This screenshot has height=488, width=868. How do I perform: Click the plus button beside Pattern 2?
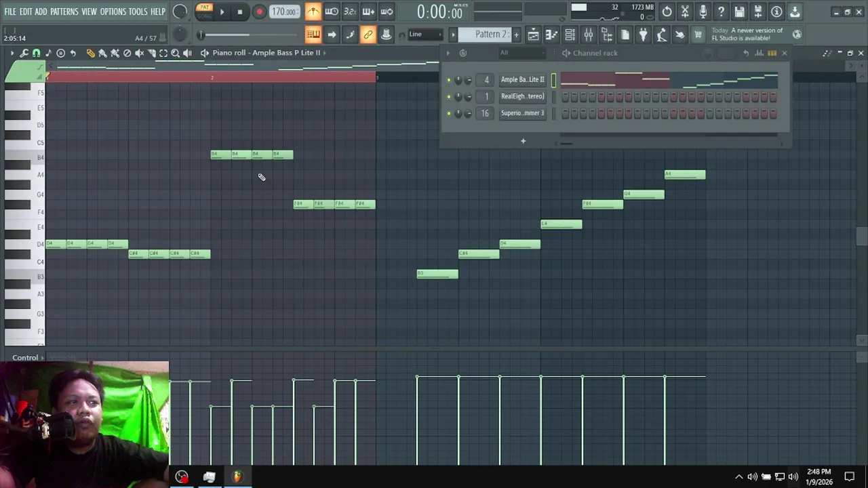pos(516,35)
